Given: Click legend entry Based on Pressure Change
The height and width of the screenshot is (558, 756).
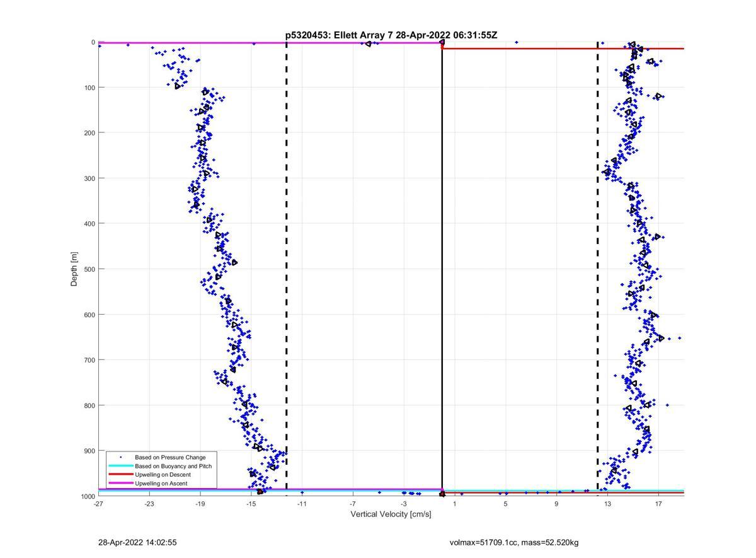Looking at the screenshot, I should pyautogui.click(x=170, y=457).
